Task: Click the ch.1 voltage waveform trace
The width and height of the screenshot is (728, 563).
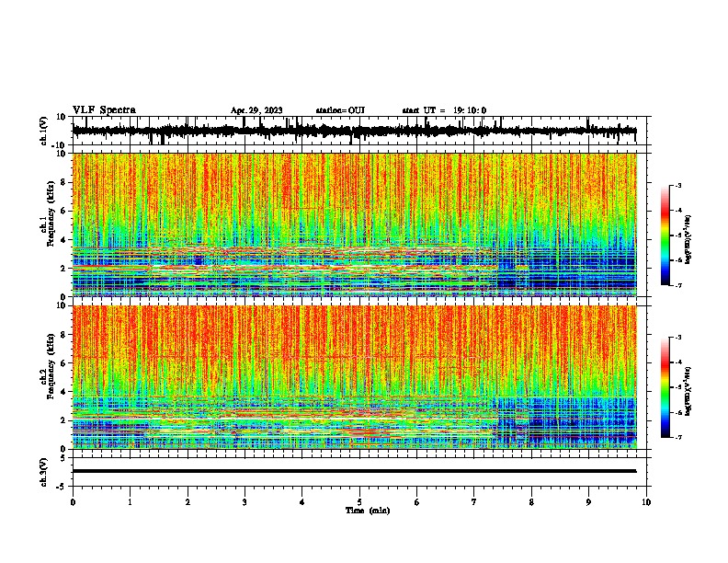Action: (x=354, y=131)
